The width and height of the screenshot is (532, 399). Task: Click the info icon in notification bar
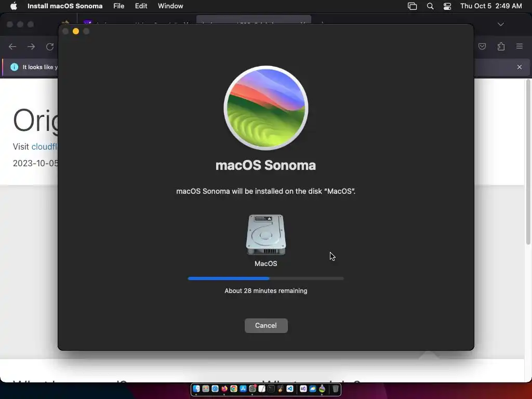[x=14, y=67]
